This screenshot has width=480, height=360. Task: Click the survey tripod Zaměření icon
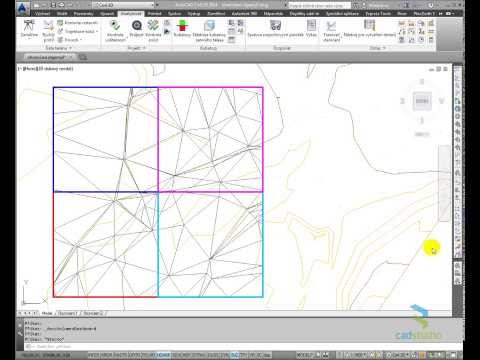click(x=29, y=26)
